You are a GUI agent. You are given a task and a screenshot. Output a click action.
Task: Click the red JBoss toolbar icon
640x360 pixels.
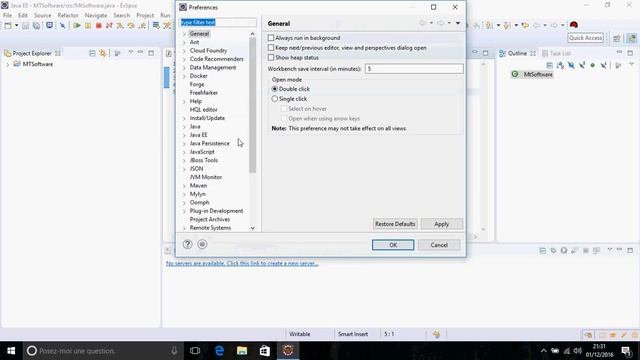click(x=574, y=25)
